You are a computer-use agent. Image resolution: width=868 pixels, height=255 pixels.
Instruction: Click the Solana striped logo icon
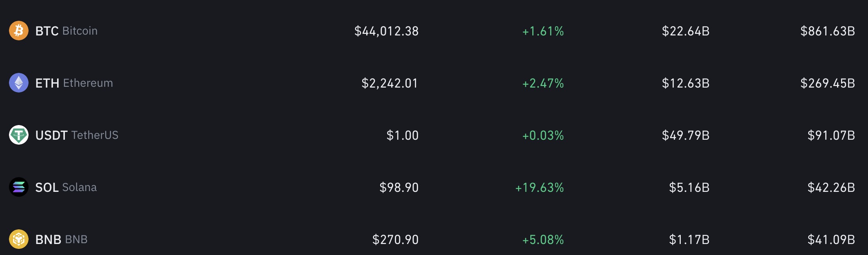[19, 187]
